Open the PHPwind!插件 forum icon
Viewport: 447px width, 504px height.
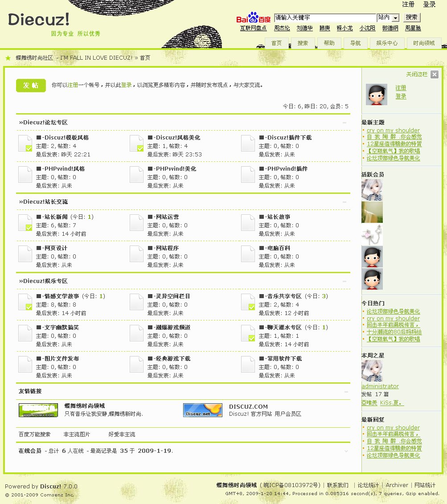click(x=248, y=175)
